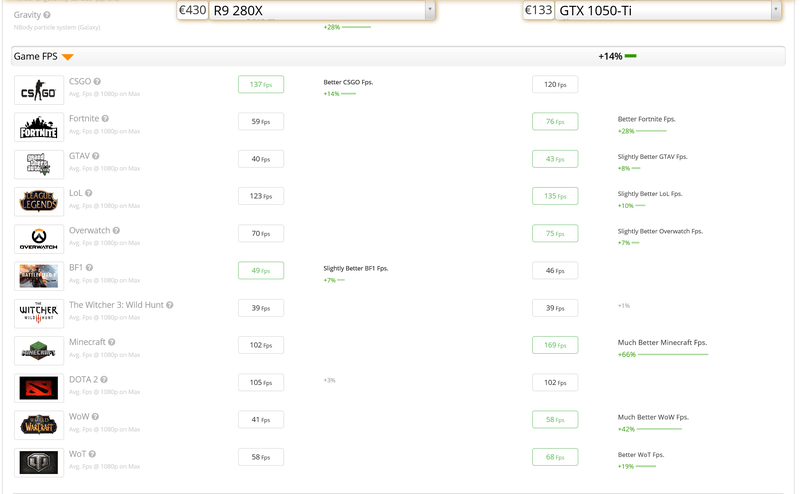Click BF1 help question mark icon

click(x=89, y=267)
